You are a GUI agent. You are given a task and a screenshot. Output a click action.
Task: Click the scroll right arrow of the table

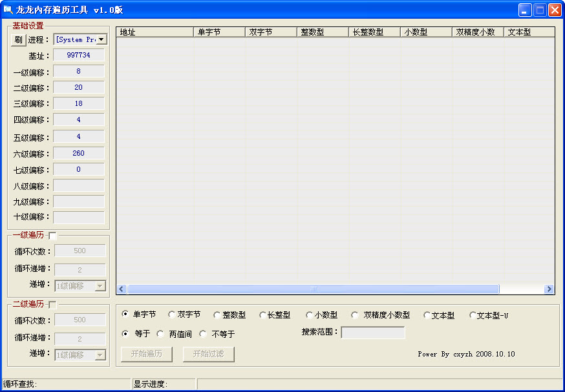pyautogui.click(x=549, y=289)
